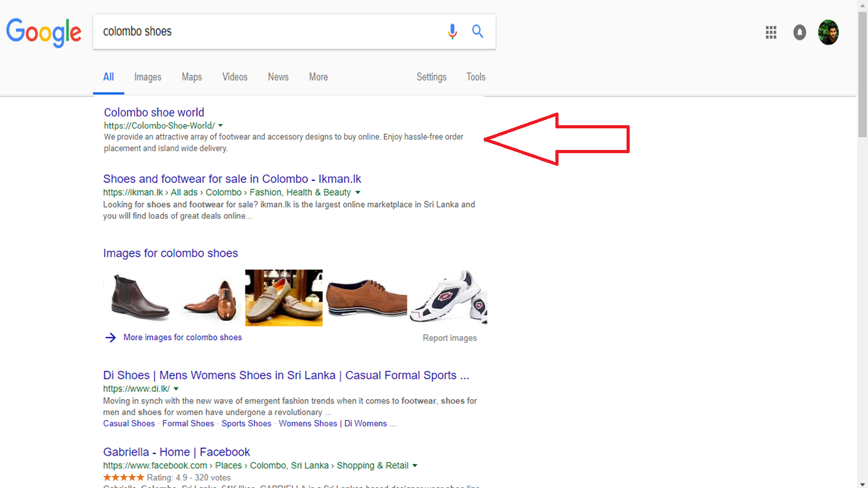This screenshot has width=868, height=488.
Task: Open the tan brogue shoe image
Action: click(209, 300)
